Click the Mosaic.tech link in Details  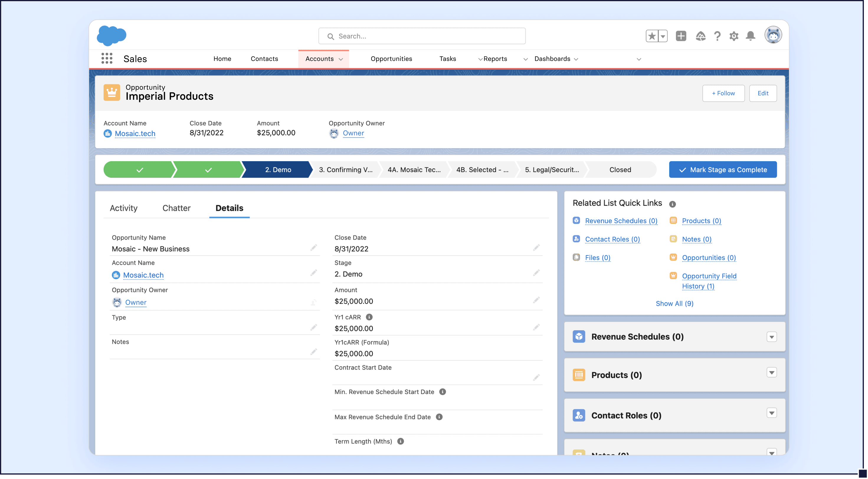pos(143,275)
